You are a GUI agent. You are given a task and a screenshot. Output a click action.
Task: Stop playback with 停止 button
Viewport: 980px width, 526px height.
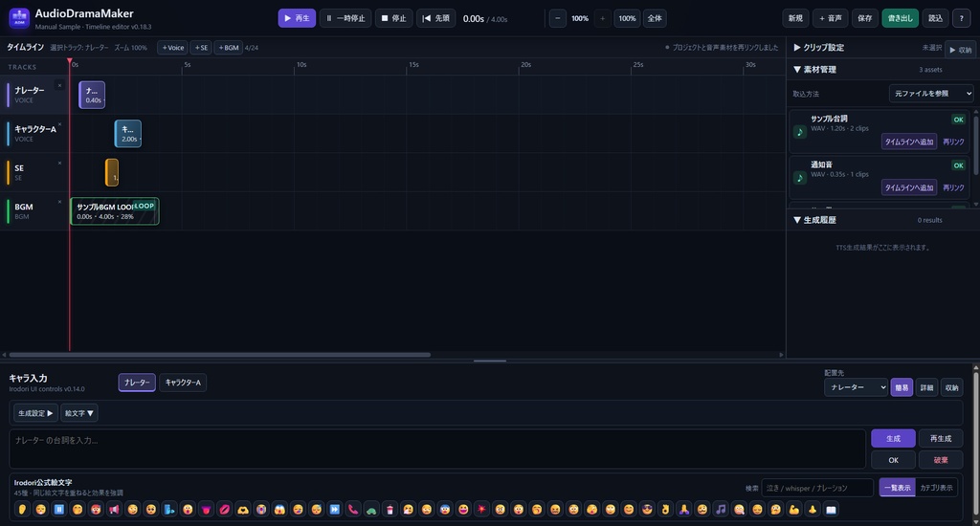tap(393, 18)
